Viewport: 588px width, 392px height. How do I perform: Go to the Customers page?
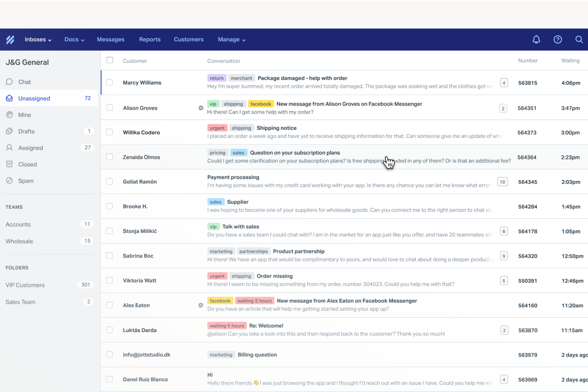pos(189,39)
